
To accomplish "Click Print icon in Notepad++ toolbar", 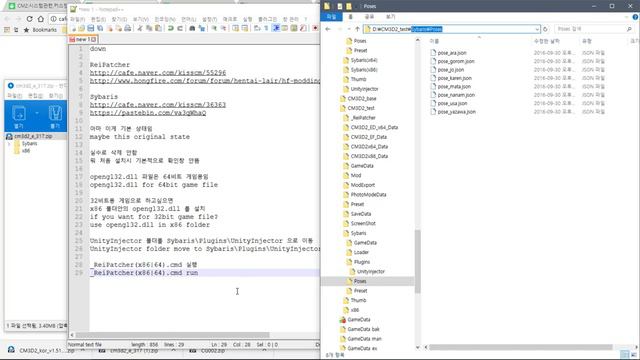I will (x=128, y=28).
